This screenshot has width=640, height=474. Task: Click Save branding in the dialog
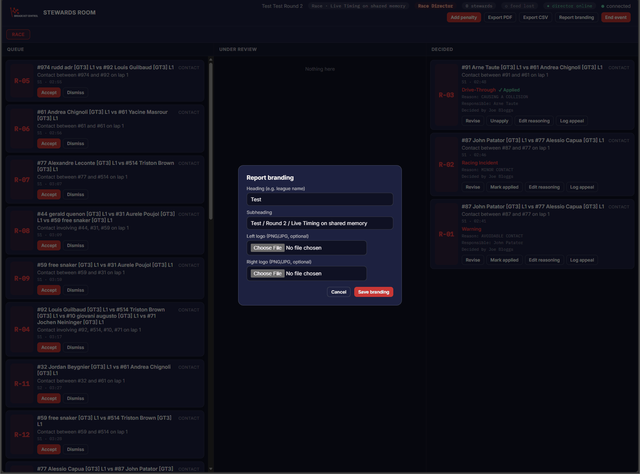click(x=373, y=292)
